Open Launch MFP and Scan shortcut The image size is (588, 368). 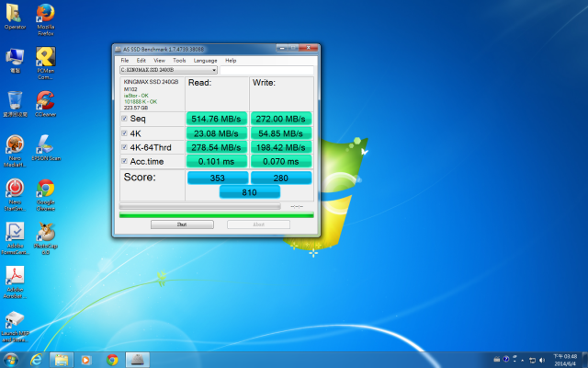(15, 327)
